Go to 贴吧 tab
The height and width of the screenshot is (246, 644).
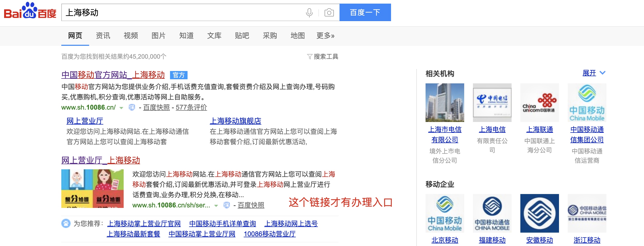(x=242, y=36)
